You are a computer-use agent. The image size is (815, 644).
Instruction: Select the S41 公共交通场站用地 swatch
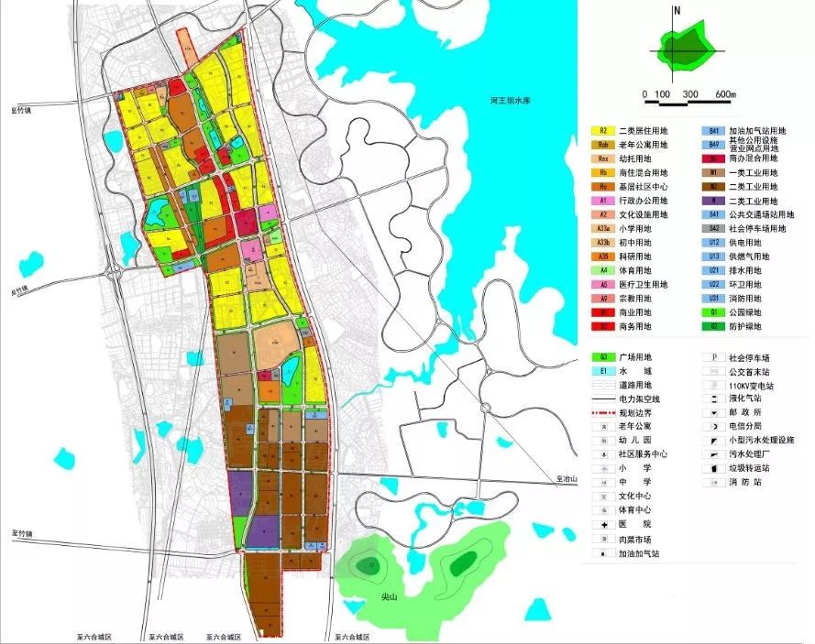click(714, 214)
